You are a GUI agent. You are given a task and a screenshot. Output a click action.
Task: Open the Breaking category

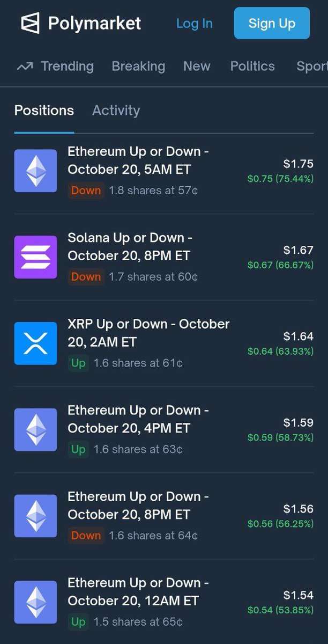point(138,67)
